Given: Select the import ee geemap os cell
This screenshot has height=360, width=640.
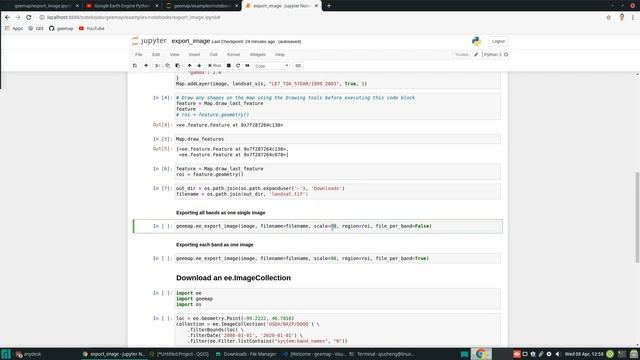Looking at the screenshot, I should click(x=337, y=299).
